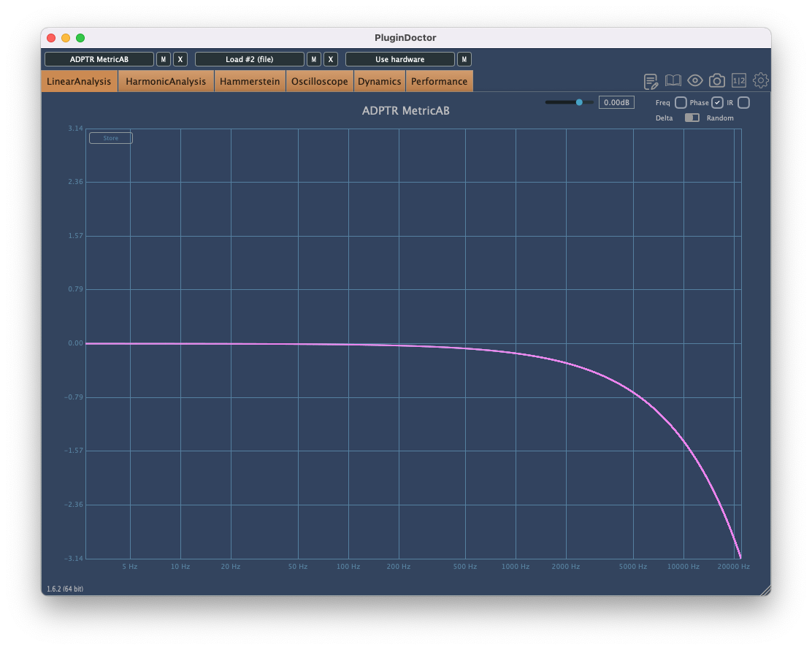Screen dimensions: 812x650
Task: Click the 1|2 compare icon
Action: 738,80
